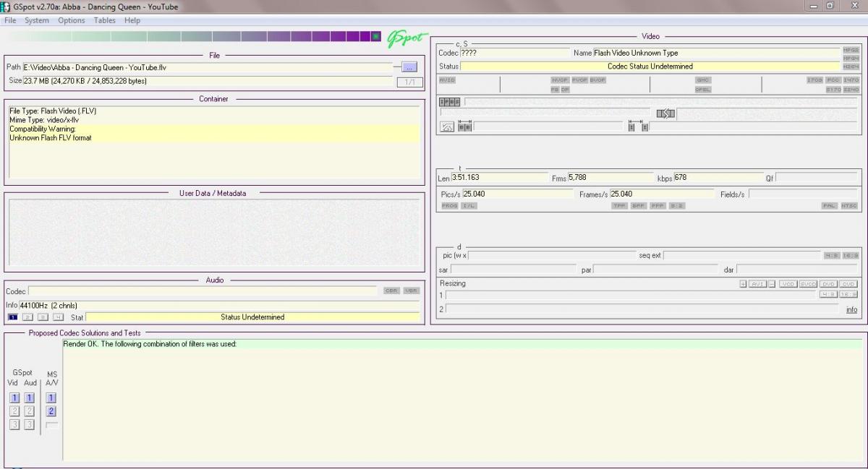Click audio 'Status Undetermined' field
This screenshot has width=868, height=469.
[252, 317]
